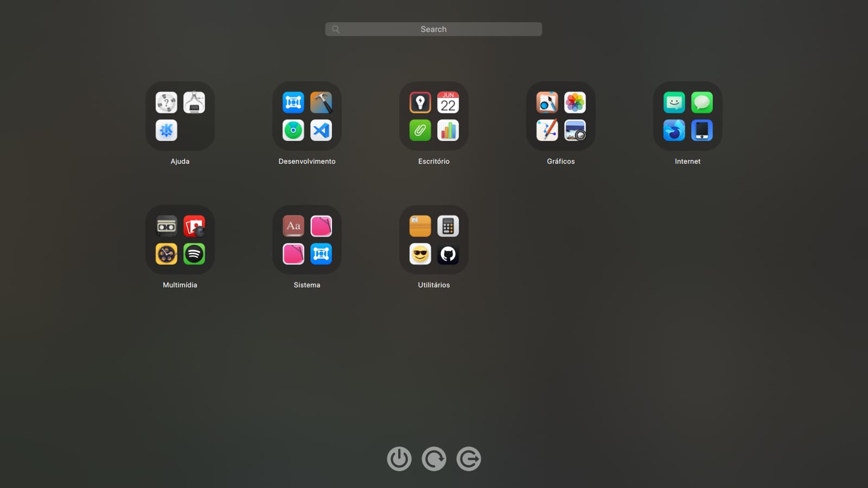
Task: Click the blue phone device icon in Internet
Action: click(x=702, y=130)
